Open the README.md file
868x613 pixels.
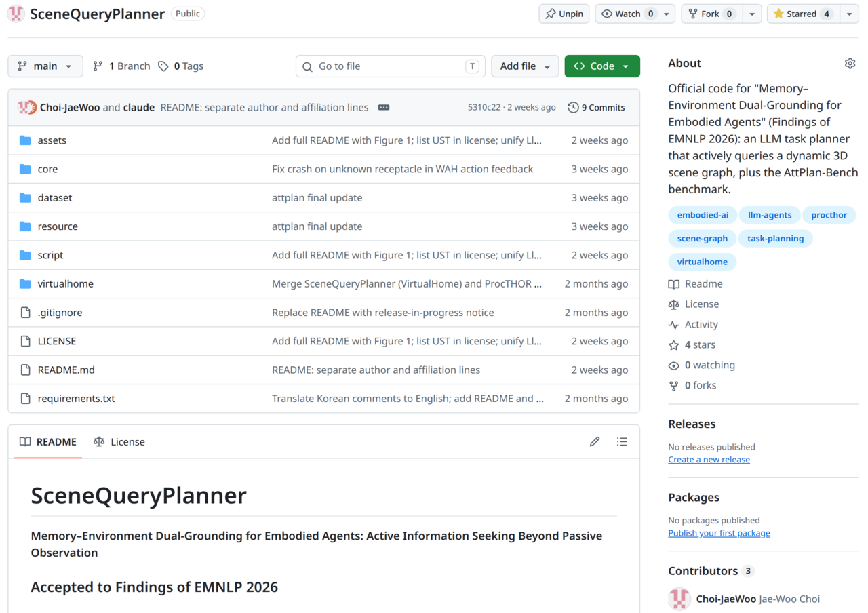(x=66, y=370)
